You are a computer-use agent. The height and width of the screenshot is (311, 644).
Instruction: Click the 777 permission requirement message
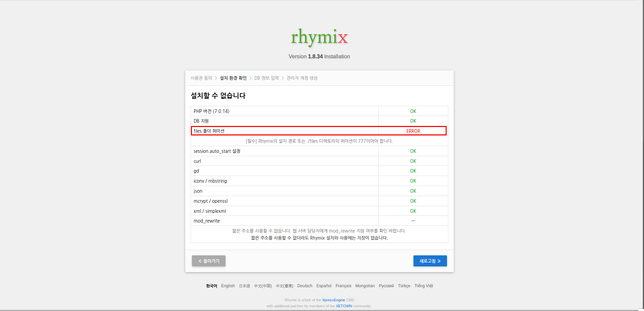pos(319,141)
